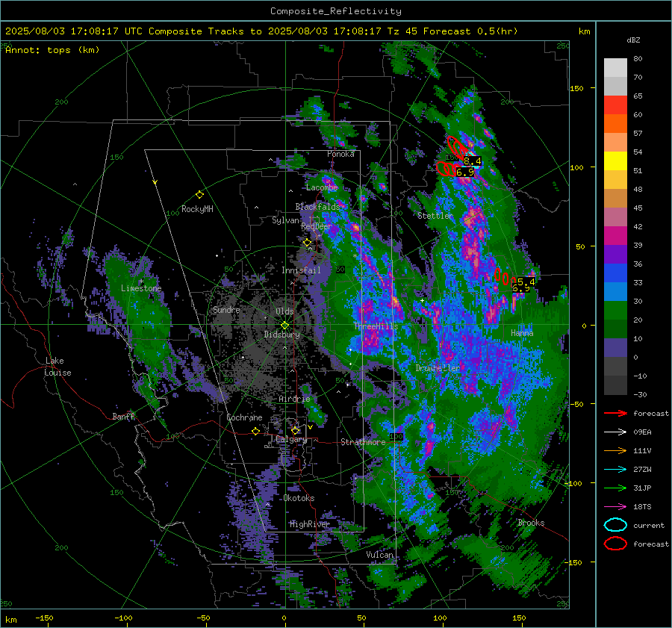
Task: Click the yellow diamond marker below RedDeer
Action: pos(307,243)
